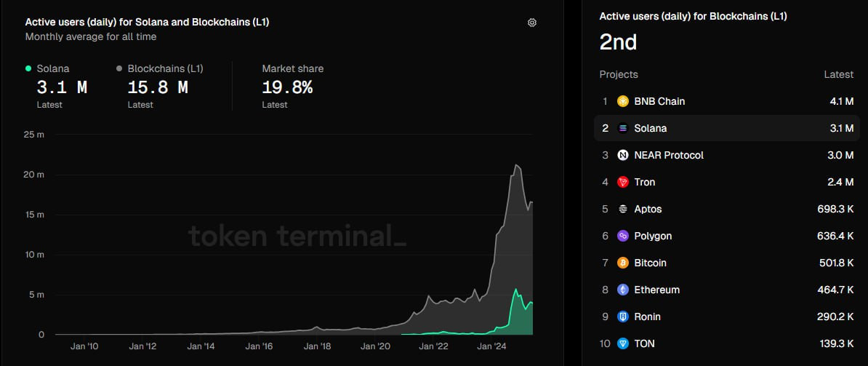Click the Market share label

click(293, 68)
